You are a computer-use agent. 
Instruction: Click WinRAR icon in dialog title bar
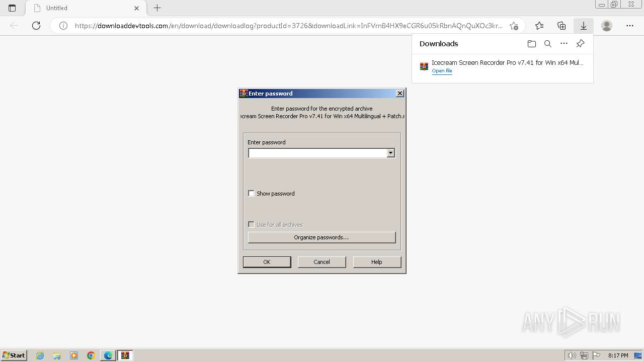pos(244,94)
